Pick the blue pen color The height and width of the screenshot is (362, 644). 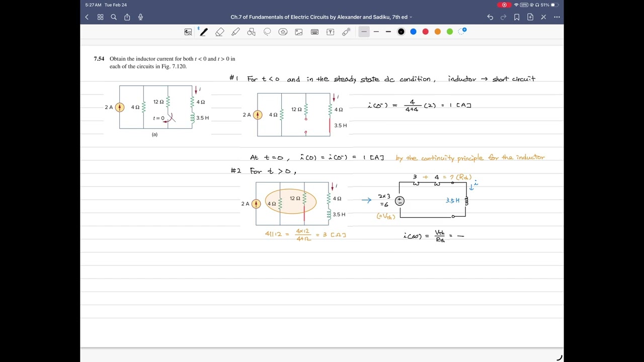point(413,32)
